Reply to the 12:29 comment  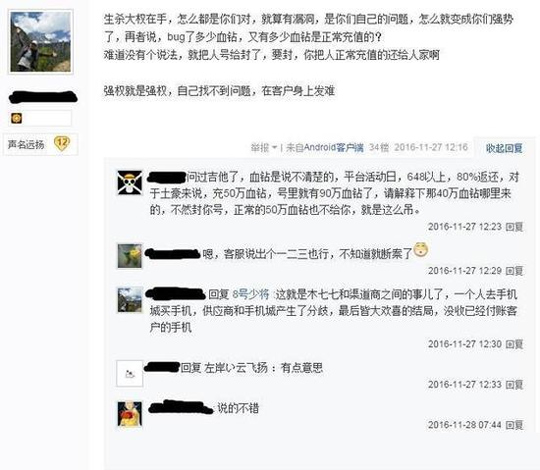515,271
